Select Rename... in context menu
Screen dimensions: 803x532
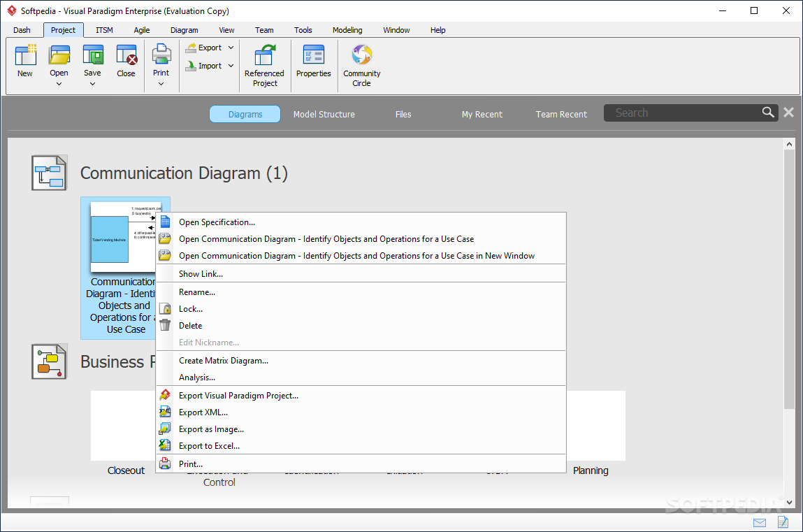(x=361, y=292)
